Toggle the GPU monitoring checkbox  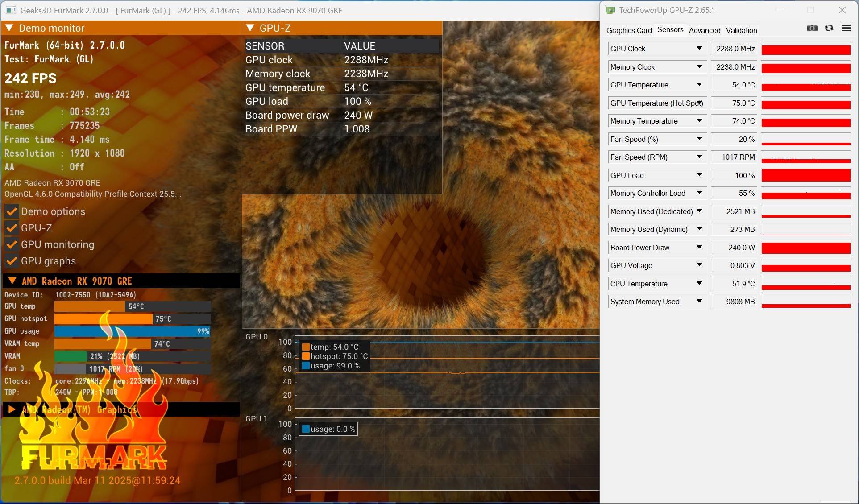pos(12,244)
